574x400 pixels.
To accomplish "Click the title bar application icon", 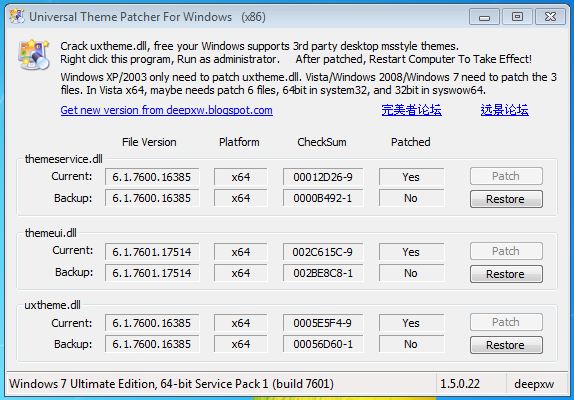I will (x=17, y=16).
